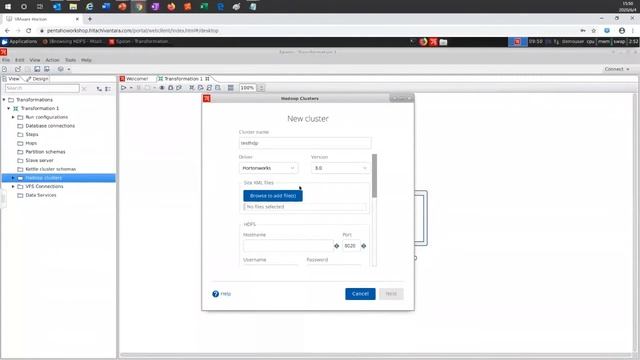Select Slave server in tree
Image resolution: width=640 pixels, height=360 pixels.
pyautogui.click(x=39, y=160)
